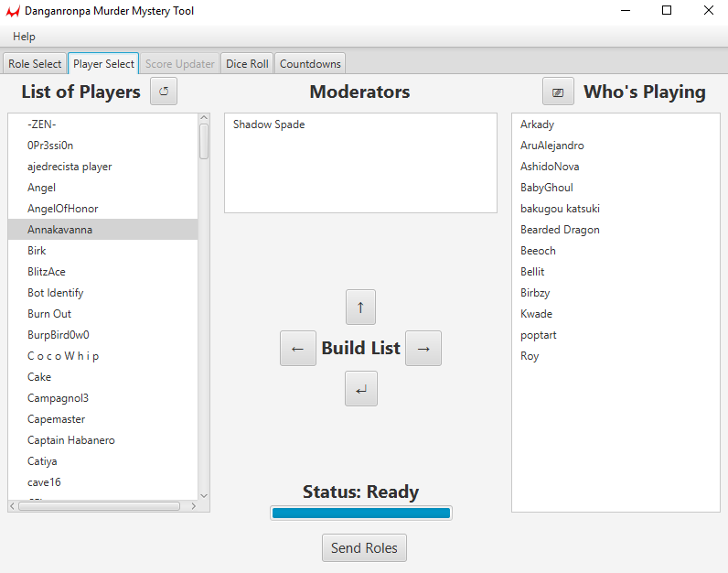Viewport: 728px width, 573px height.
Task: Select Angel in the player list
Action: [102, 188]
